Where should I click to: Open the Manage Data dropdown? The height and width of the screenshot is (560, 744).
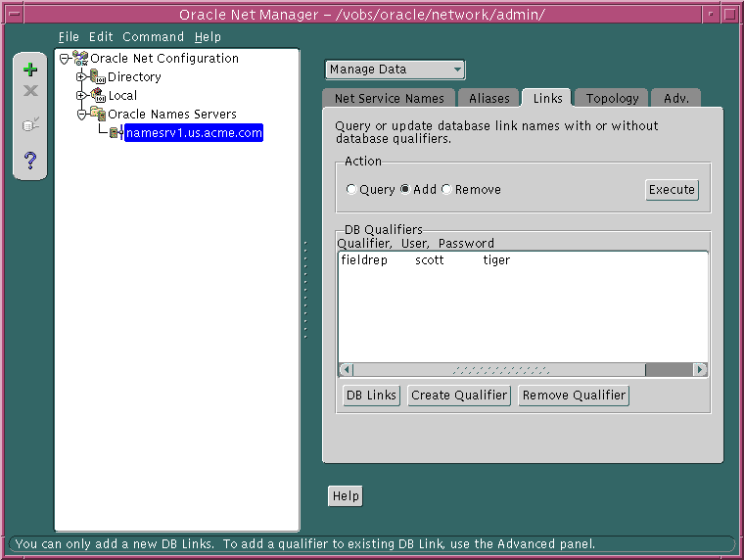tap(395, 70)
